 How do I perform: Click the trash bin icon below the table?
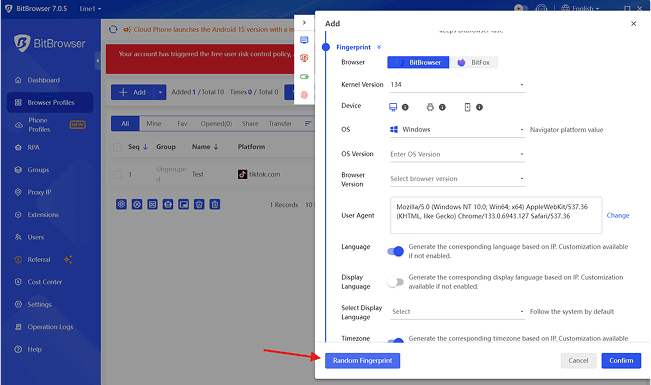pos(215,204)
